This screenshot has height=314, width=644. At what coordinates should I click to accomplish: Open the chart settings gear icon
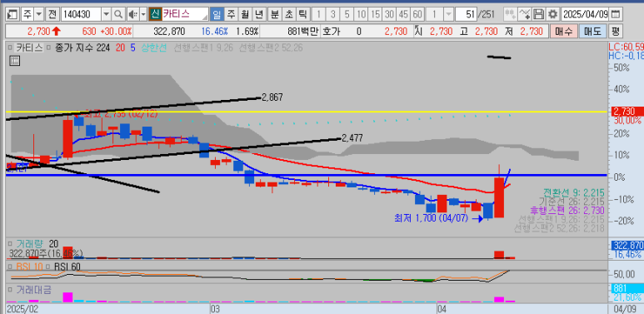click(553, 15)
